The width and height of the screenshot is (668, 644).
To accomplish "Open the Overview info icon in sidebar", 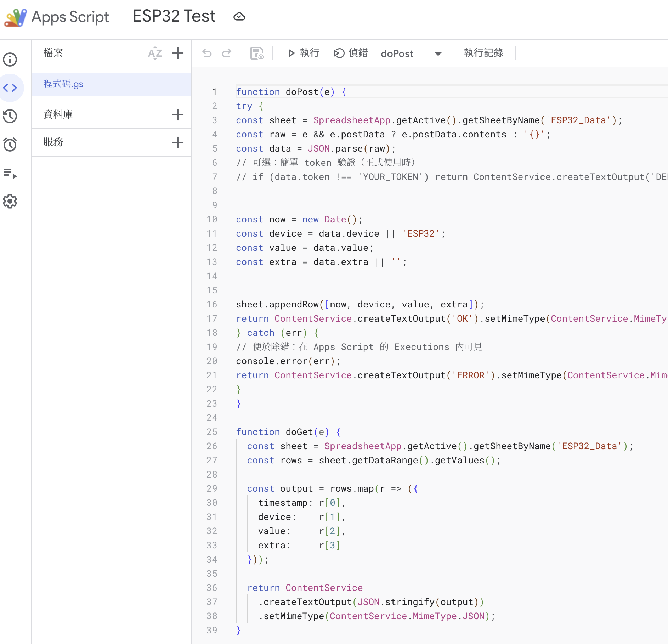I will (10, 60).
